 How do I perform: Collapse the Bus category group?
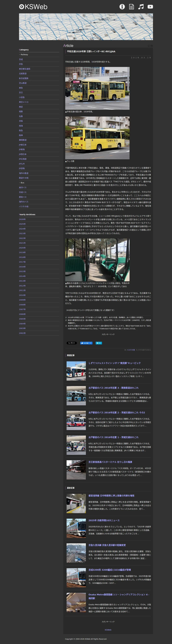coord(22,183)
